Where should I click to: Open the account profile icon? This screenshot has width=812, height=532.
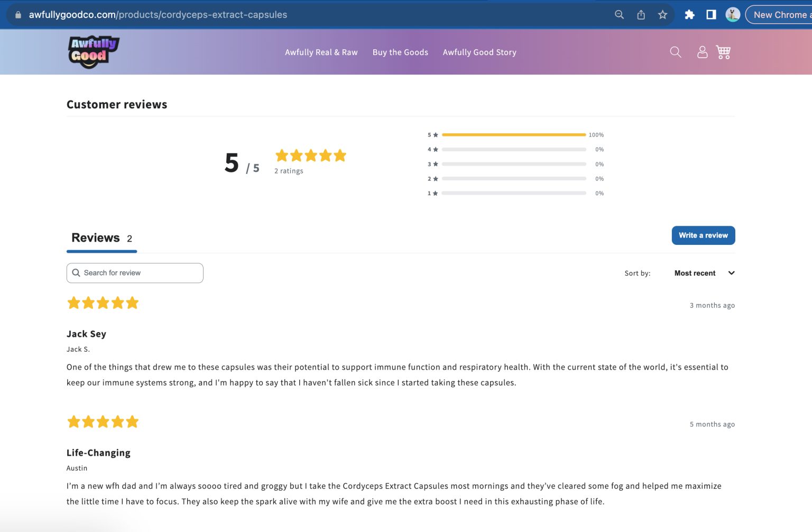click(x=702, y=52)
